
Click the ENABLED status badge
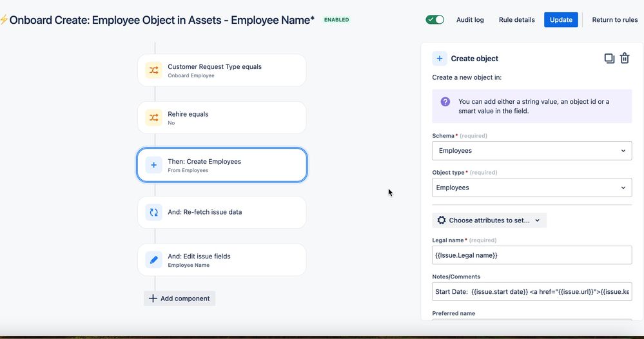(337, 20)
